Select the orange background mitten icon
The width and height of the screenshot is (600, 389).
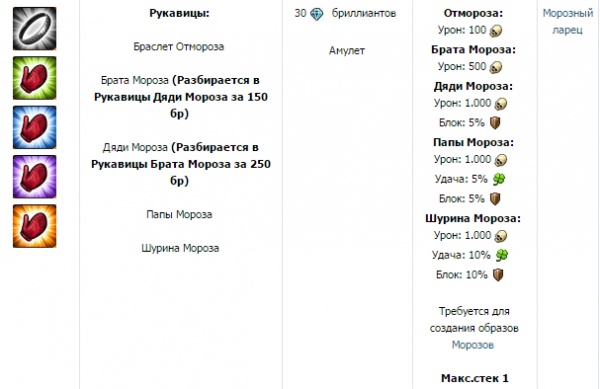pyautogui.click(x=34, y=226)
